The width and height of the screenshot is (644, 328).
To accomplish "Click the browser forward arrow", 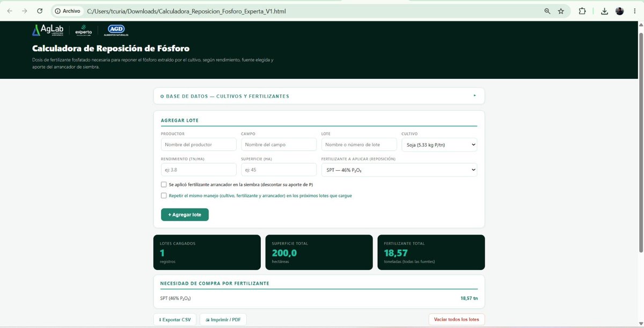I will point(24,11).
